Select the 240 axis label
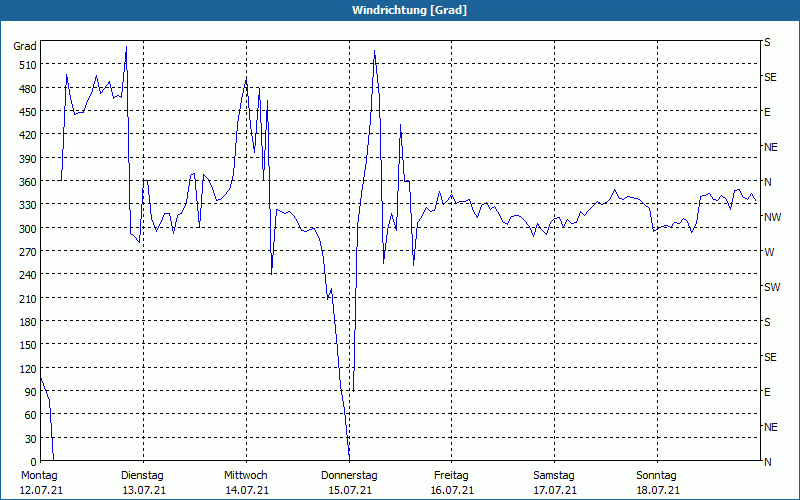Viewport: 800px width, 500px height. [x=28, y=275]
